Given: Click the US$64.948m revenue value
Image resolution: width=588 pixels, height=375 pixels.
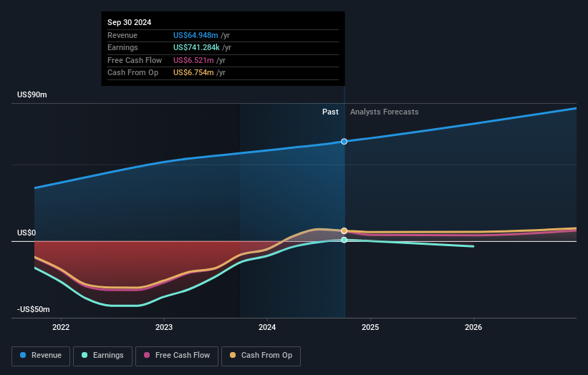Looking at the screenshot, I should pos(196,35).
